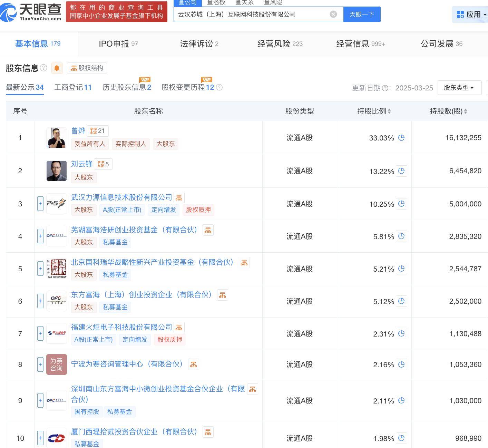Expand row 3 武汉力源 with plus button
The height and width of the screenshot is (448, 488).
point(40,204)
